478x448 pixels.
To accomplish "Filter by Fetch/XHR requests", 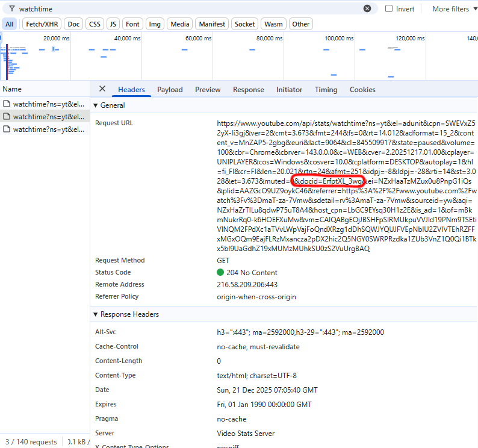I will (42, 24).
